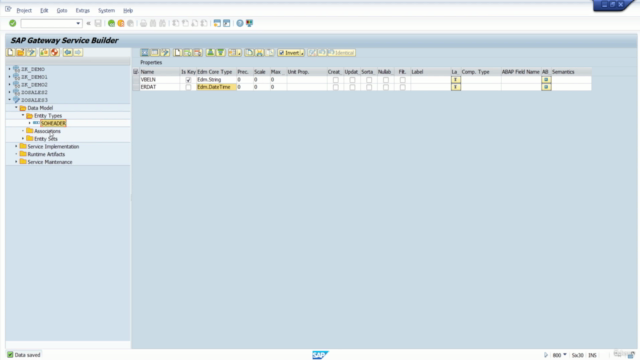
Task: Click the Append Row blank page icon in Properties toolbar
Action: [x=178, y=53]
